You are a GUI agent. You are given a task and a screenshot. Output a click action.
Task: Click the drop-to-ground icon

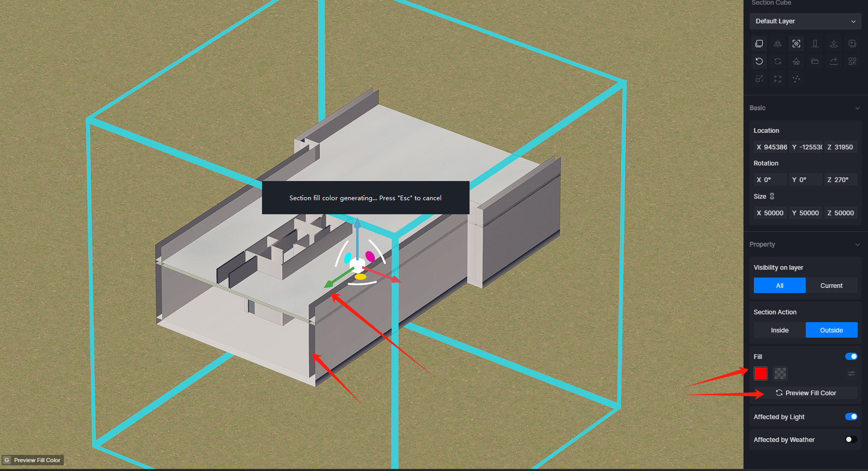[x=815, y=44]
